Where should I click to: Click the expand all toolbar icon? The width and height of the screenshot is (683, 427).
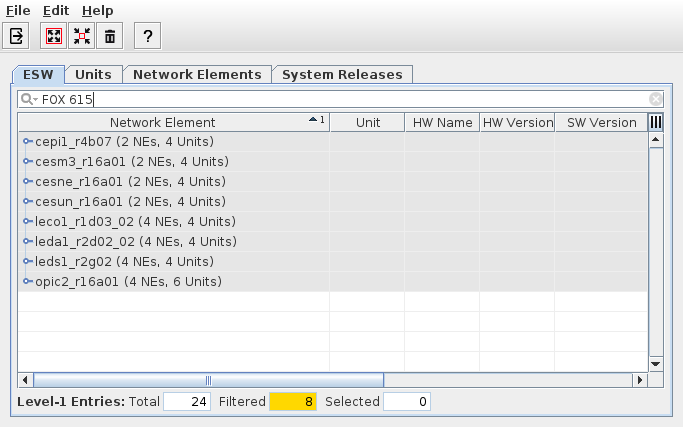coord(53,36)
